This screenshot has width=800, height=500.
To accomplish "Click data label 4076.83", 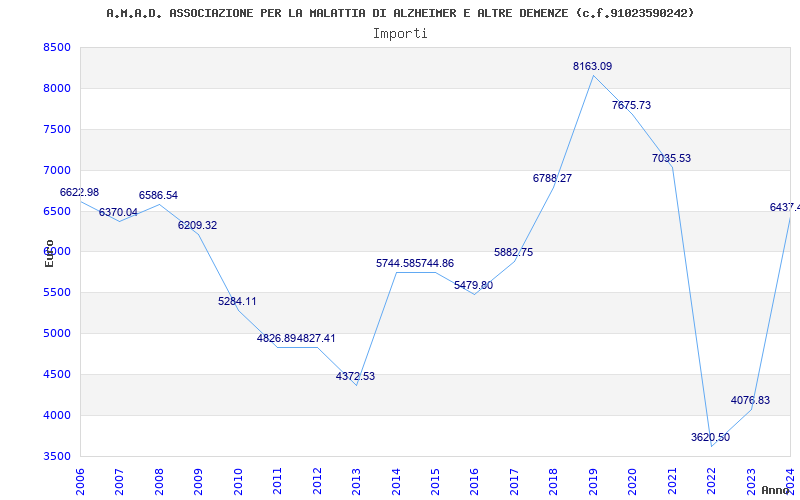I will (x=751, y=400).
